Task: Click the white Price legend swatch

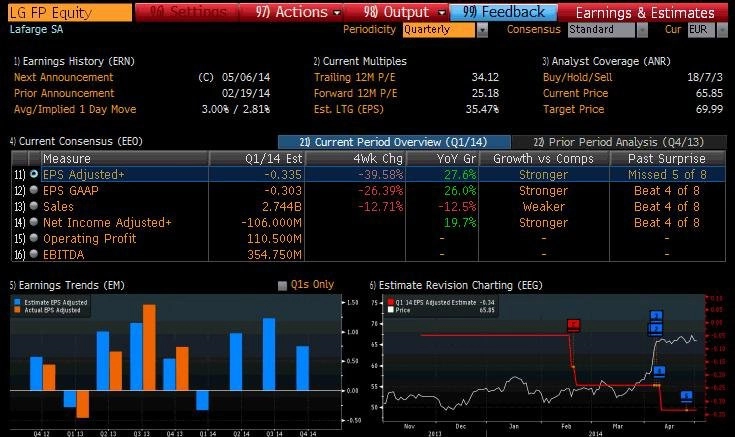Action: coord(390,310)
